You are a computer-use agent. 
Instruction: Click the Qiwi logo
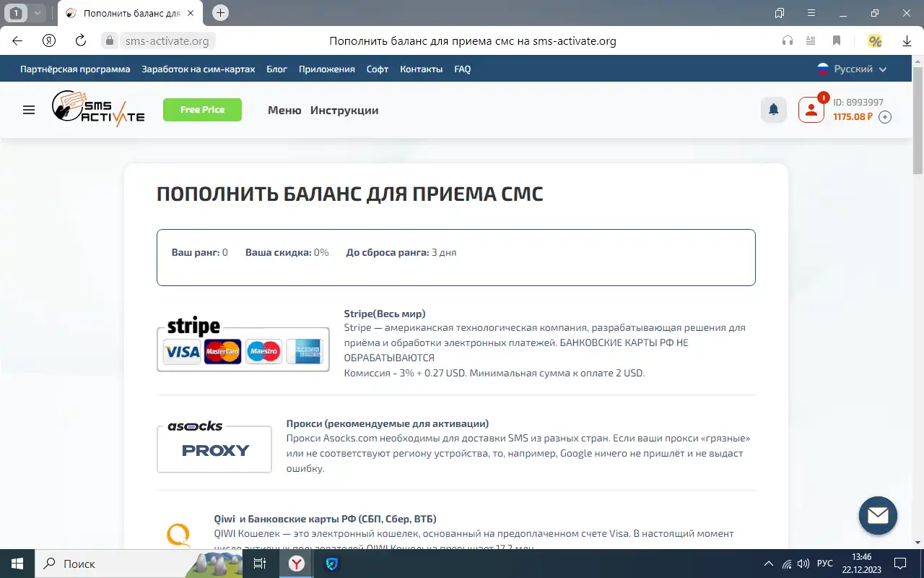179,535
